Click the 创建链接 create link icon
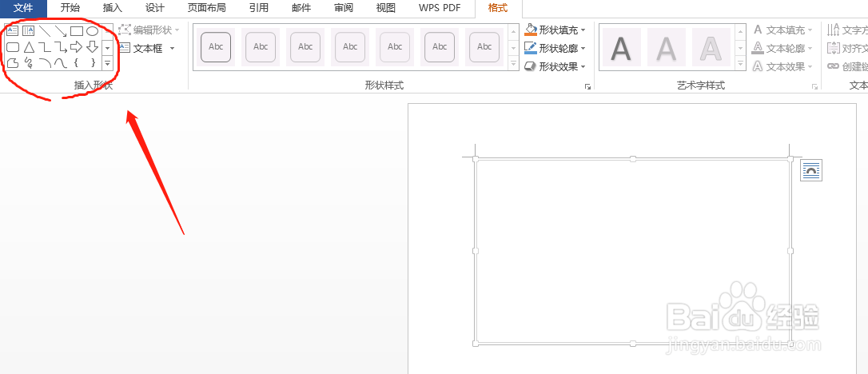The image size is (868, 374). point(833,66)
